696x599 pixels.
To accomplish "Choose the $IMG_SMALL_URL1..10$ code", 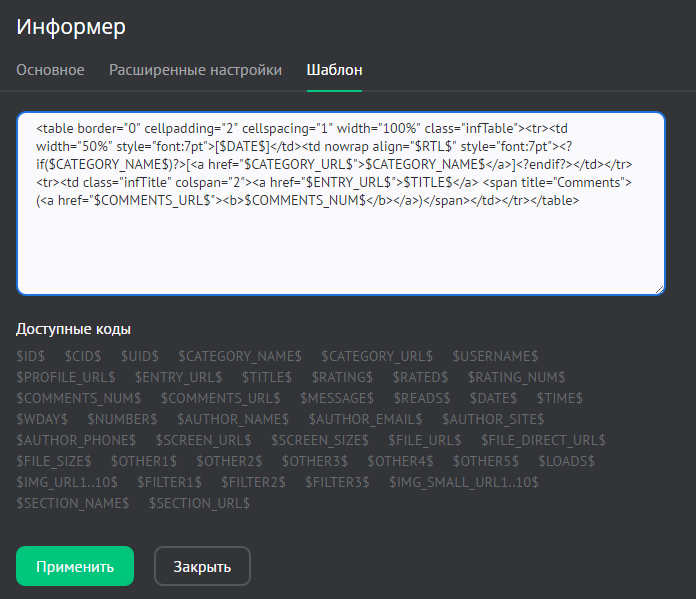I will [x=464, y=482].
